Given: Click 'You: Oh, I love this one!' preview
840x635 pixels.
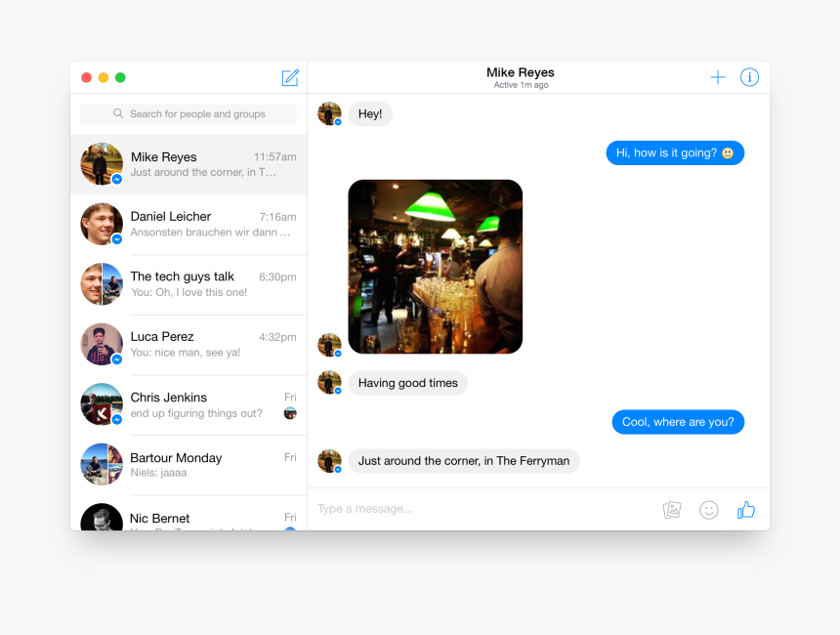Looking at the screenshot, I should click(x=189, y=292).
